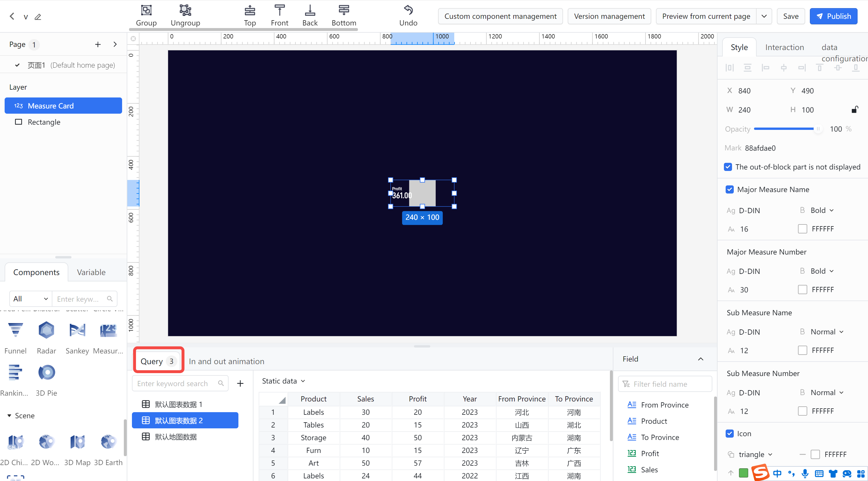Go back with the left arrow
This screenshot has width=868, height=481.
[12, 16]
